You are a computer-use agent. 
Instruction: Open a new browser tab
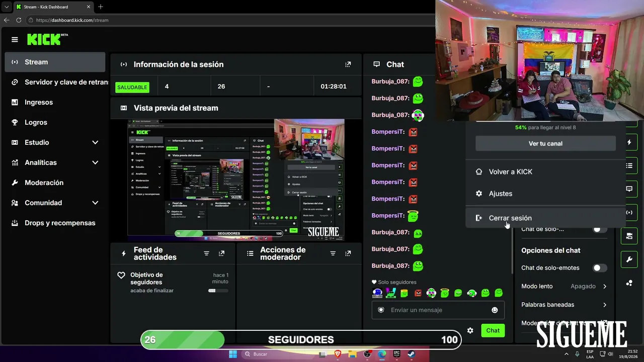coord(101,7)
